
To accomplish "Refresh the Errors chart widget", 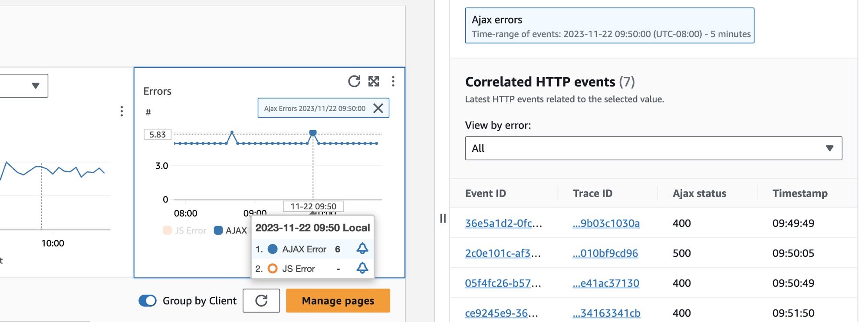I will click(x=354, y=81).
